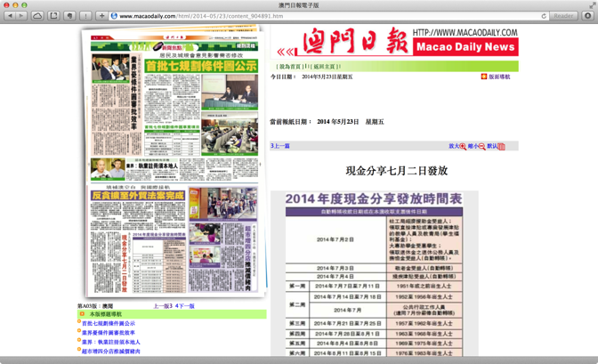Go back with Safari's back arrow
The width and height of the screenshot is (598, 364).
tap(10, 16)
